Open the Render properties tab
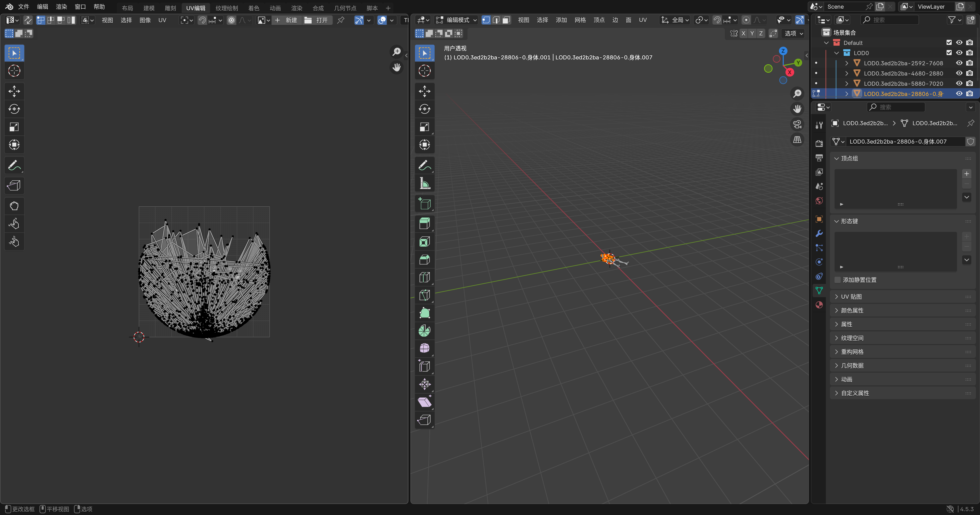Image resolution: width=980 pixels, height=515 pixels. pos(819,143)
